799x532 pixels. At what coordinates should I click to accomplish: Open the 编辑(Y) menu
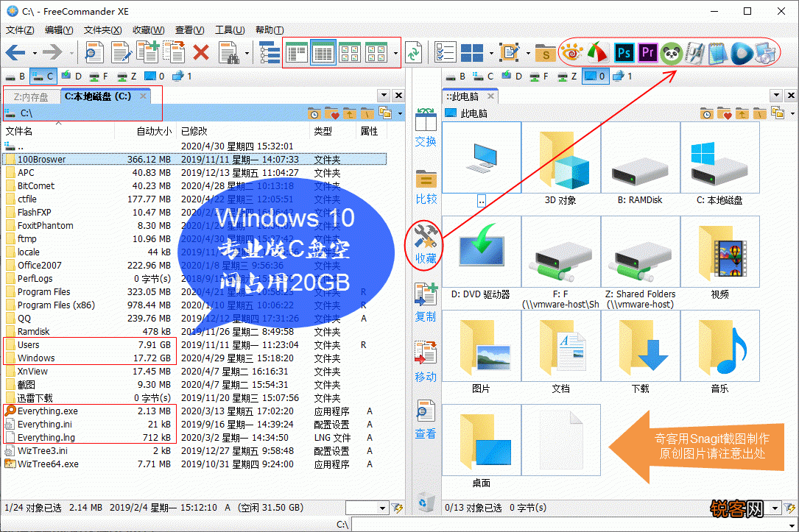(59, 30)
